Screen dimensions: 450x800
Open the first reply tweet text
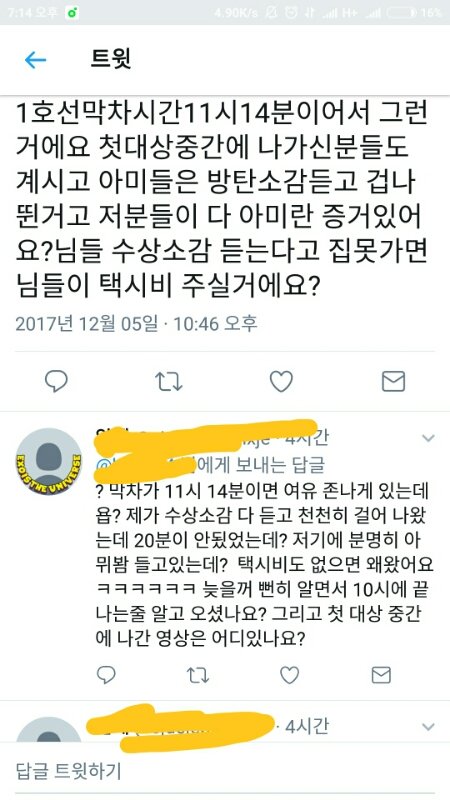pyautogui.click(x=265, y=565)
